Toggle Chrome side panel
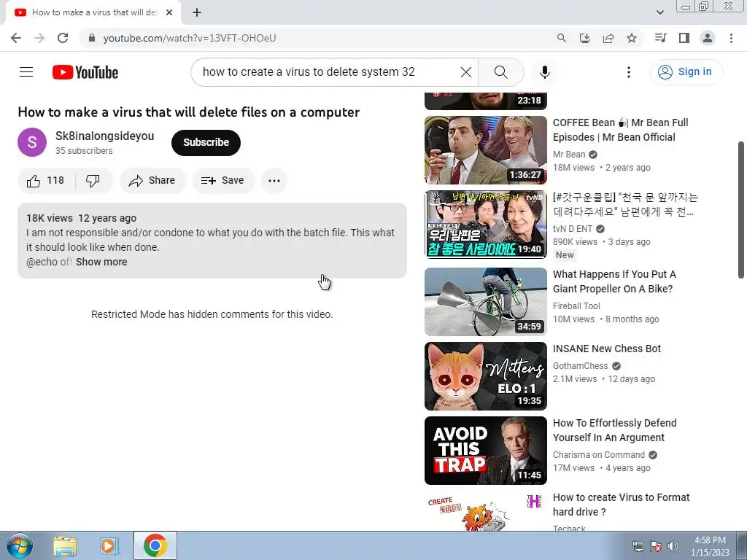This screenshot has width=747, height=560. 684,38
